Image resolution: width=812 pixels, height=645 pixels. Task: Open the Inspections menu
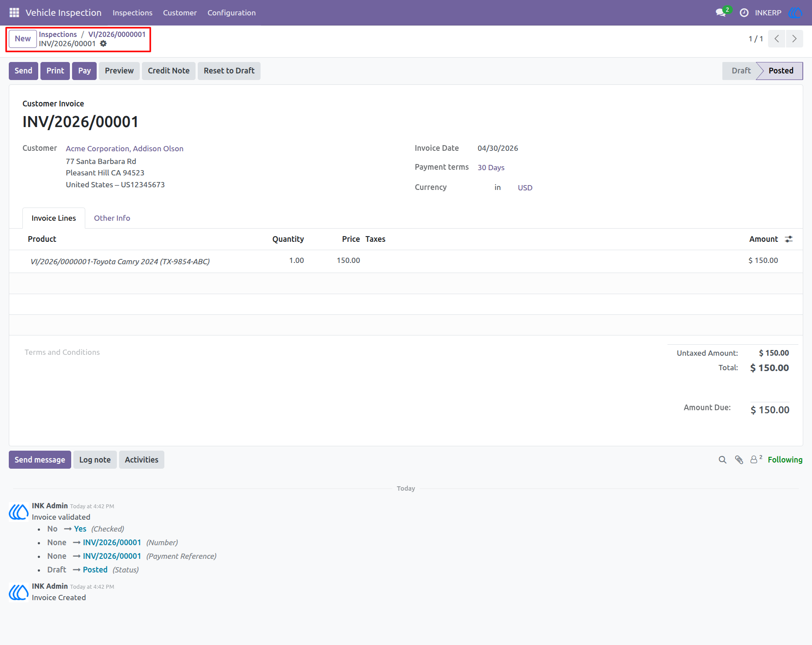pos(132,13)
